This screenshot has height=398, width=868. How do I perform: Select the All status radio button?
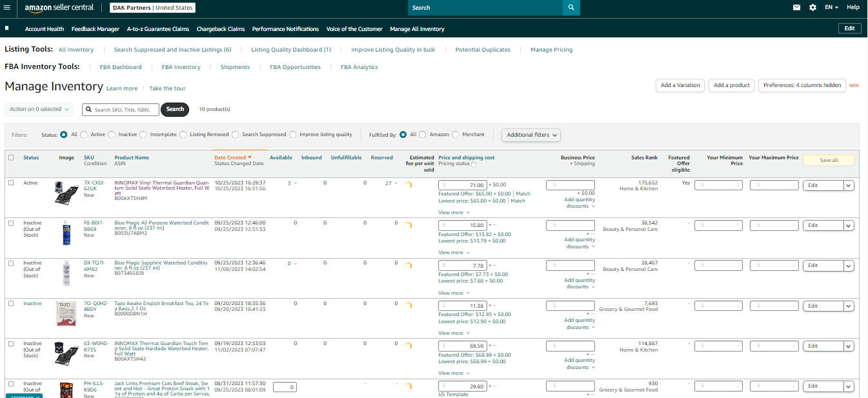63,135
